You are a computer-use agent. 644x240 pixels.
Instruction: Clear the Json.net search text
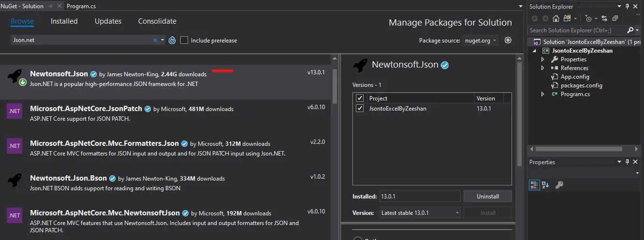[155, 40]
